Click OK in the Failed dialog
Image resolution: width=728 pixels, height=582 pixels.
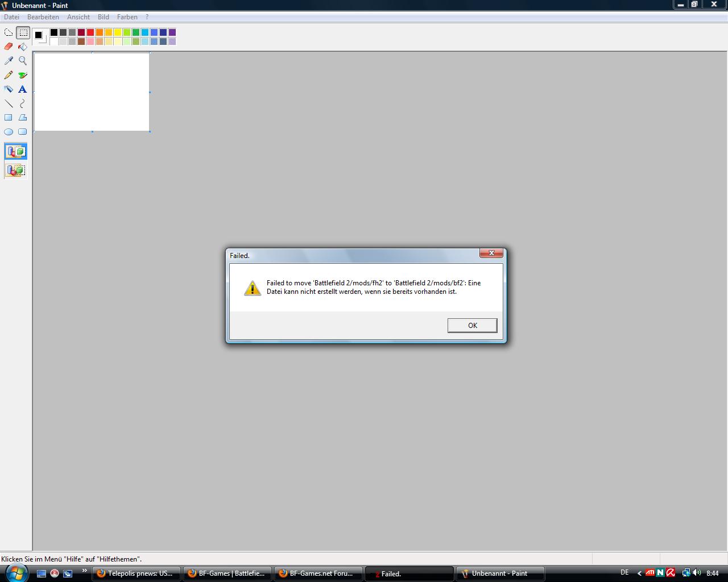coord(472,325)
